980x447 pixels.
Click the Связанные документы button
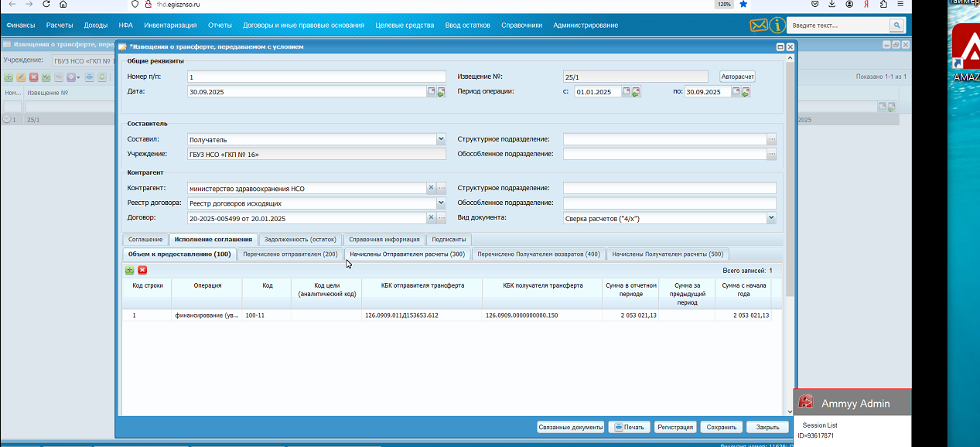click(571, 427)
